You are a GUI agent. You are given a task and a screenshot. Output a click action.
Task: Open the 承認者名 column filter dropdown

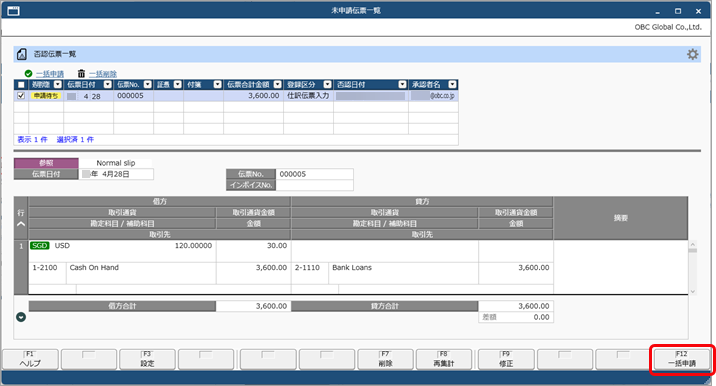click(452, 85)
